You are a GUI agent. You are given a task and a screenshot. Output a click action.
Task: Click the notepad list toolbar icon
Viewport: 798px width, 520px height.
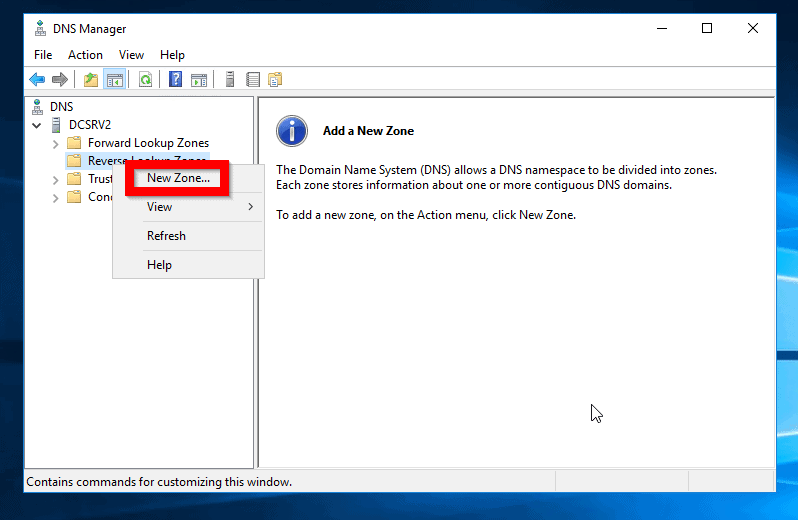tap(253, 79)
